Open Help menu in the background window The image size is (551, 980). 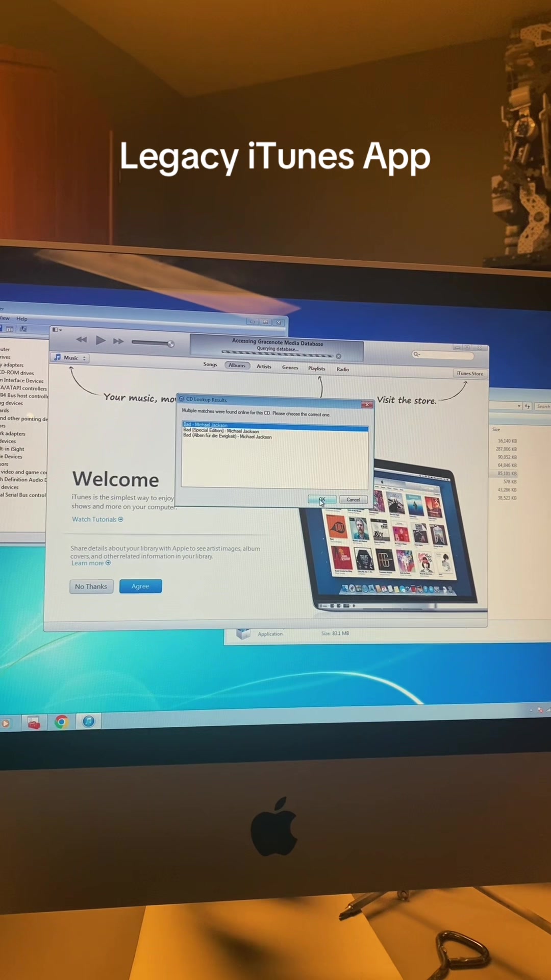coord(21,318)
